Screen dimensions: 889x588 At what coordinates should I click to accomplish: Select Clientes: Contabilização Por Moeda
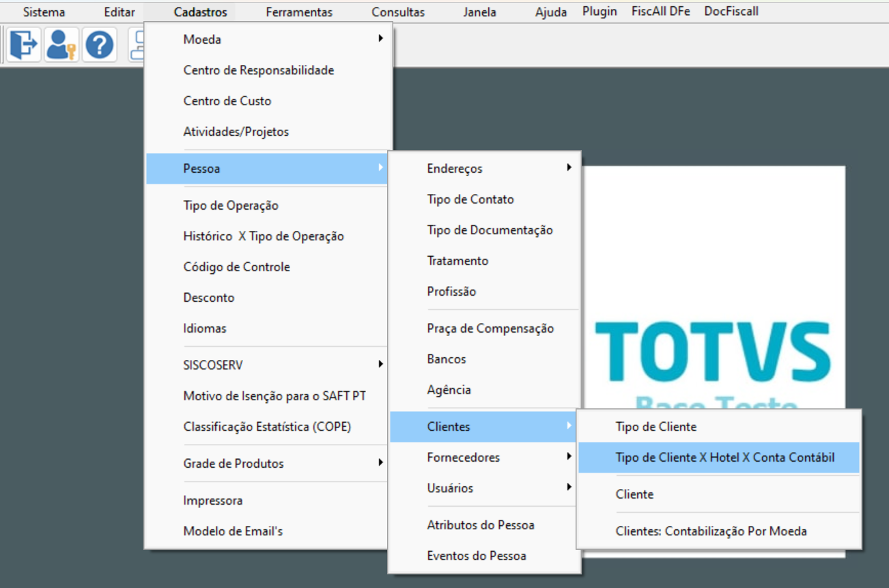point(719,531)
